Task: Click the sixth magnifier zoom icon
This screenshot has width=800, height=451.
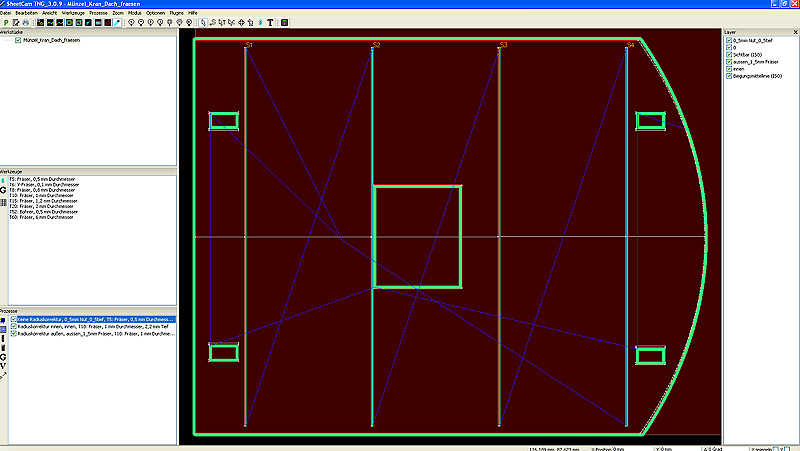Action: (180, 22)
